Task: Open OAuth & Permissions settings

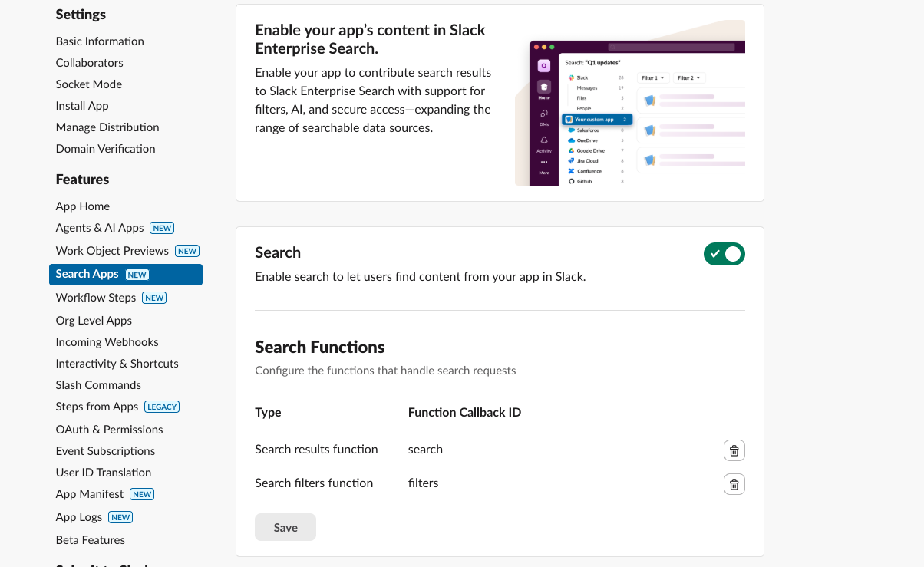Action: pyautogui.click(x=109, y=429)
